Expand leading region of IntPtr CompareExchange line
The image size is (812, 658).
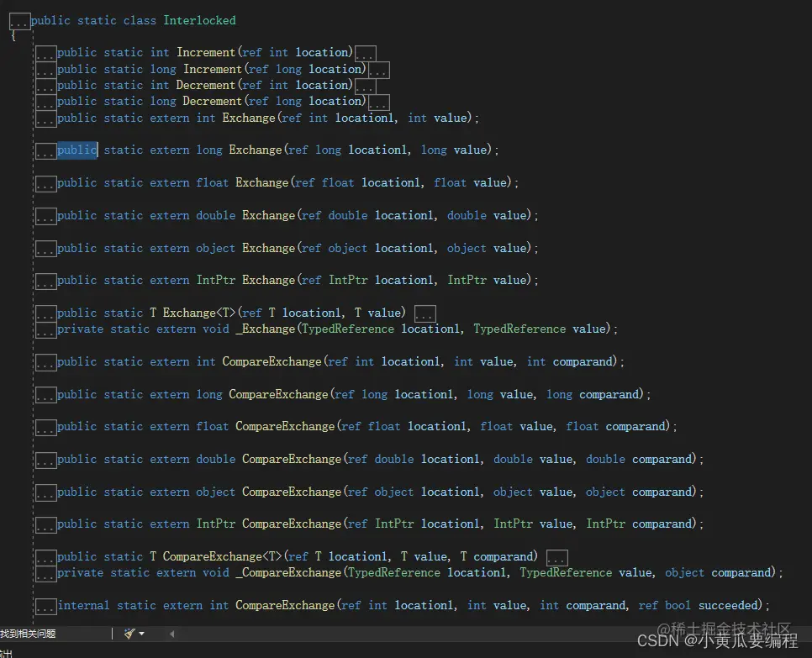(45, 524)
